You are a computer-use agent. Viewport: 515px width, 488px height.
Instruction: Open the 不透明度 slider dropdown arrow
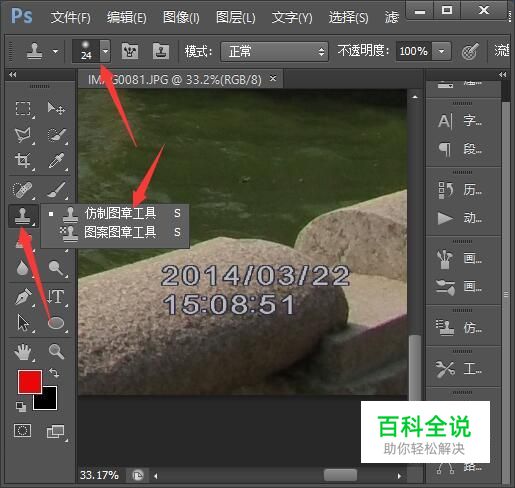pos(441,51)
